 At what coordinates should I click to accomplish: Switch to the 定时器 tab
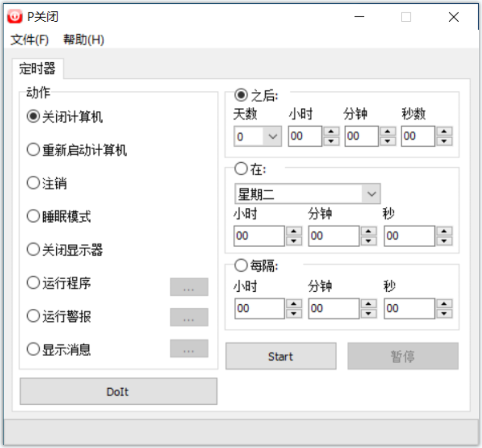[37, 69]
